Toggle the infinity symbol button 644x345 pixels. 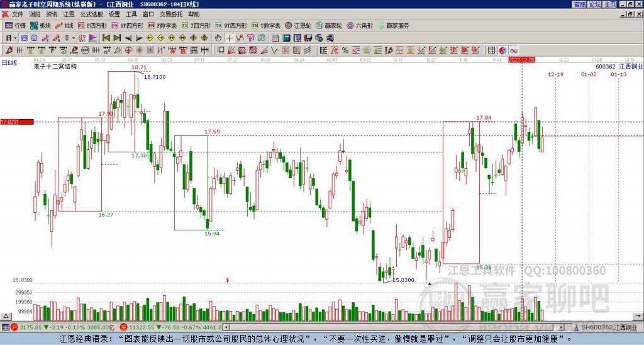(513, 50)
